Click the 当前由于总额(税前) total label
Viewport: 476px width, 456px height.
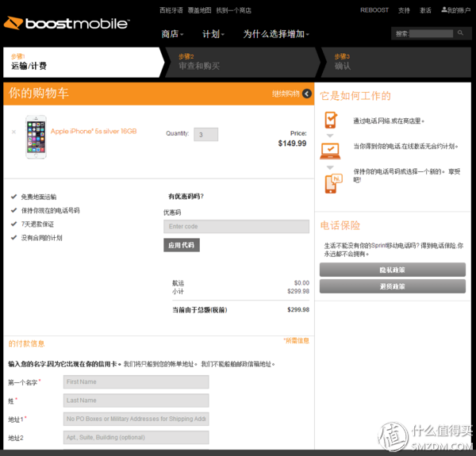200,310
